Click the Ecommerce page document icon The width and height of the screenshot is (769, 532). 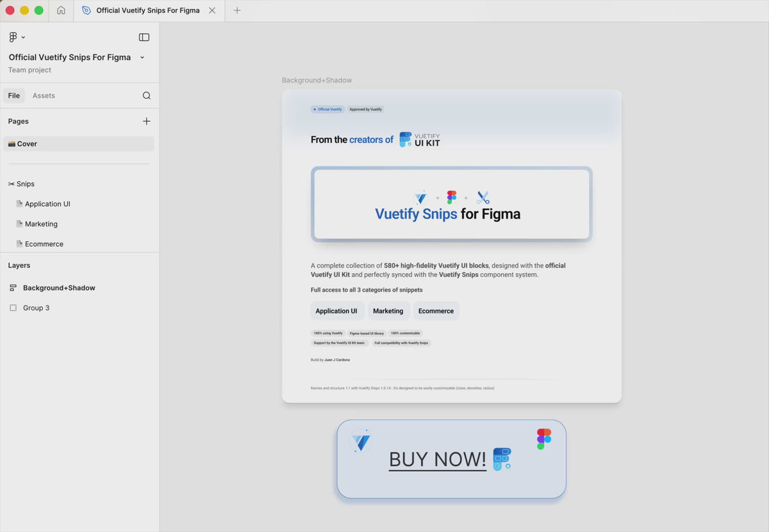click(x=19, y=244)
